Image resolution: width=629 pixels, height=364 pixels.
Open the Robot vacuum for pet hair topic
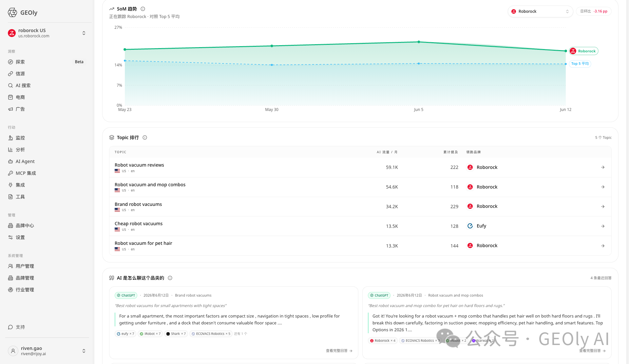pyautogui.click(x=143, y=243)
